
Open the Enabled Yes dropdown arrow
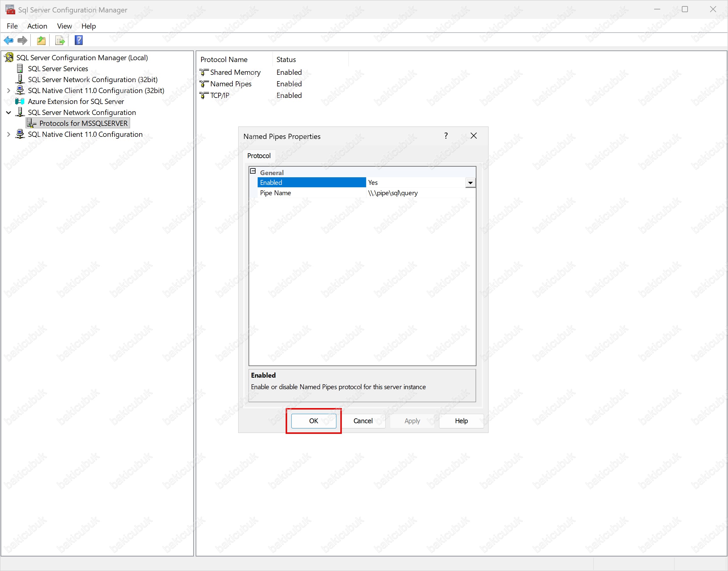(x=470, y=182)
